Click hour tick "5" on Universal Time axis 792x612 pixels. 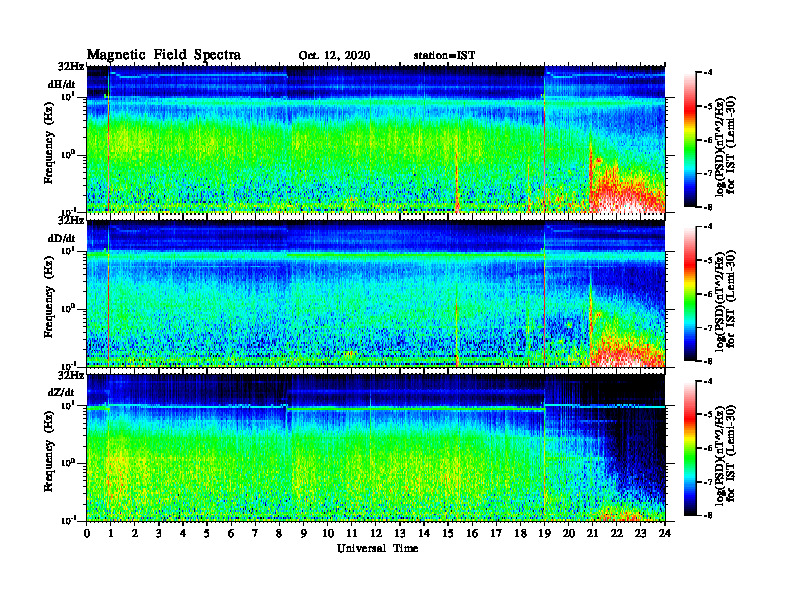[207, 533]
